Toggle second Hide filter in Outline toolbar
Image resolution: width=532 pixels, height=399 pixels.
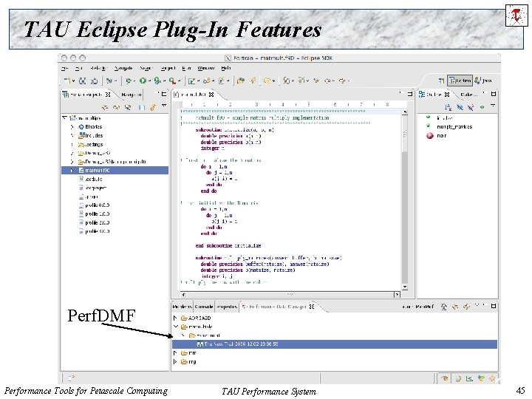pyautogui.click(x=471, y=108)
